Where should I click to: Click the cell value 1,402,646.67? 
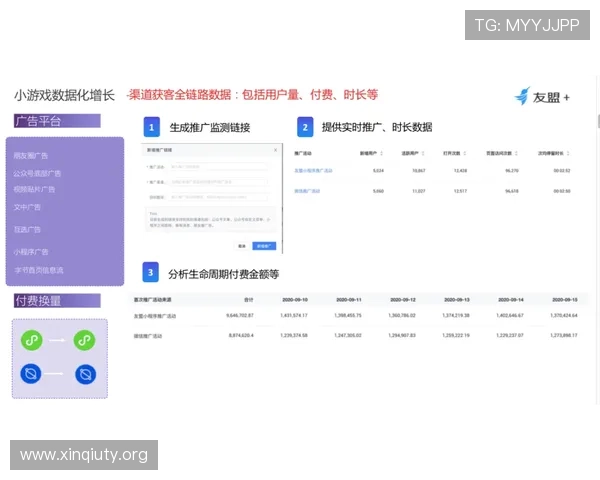[x=510, y=315]
